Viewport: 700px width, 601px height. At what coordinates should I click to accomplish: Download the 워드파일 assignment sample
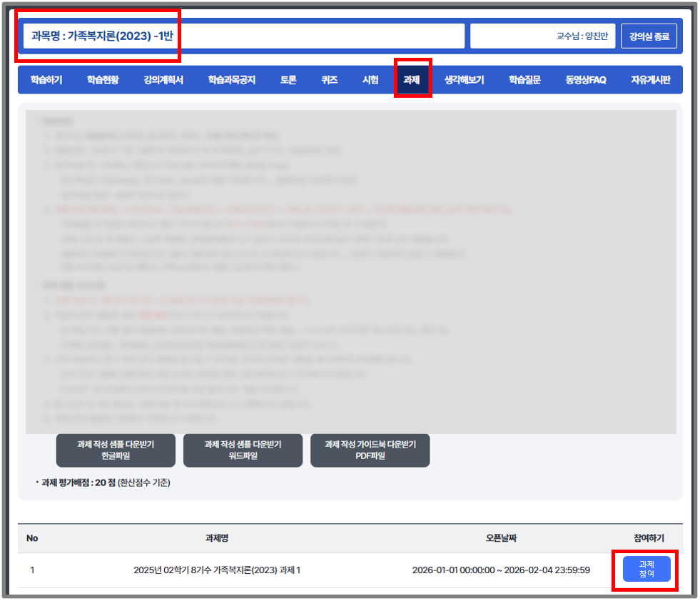click(243, 450)
